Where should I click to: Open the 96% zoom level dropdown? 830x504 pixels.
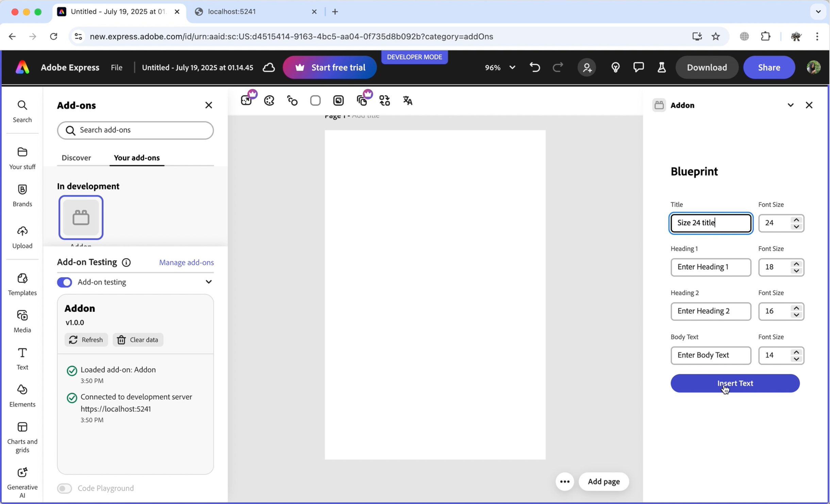point(500,67)
